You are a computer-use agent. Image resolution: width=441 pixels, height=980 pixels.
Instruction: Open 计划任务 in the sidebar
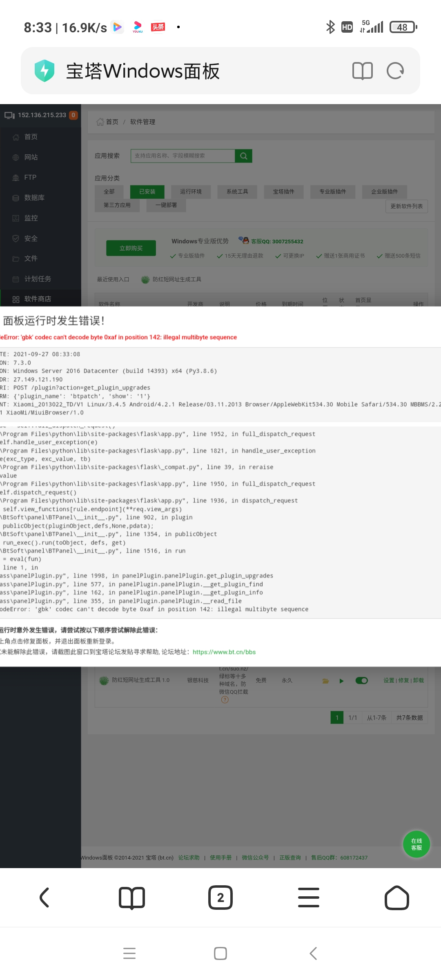tap(38, 279)
